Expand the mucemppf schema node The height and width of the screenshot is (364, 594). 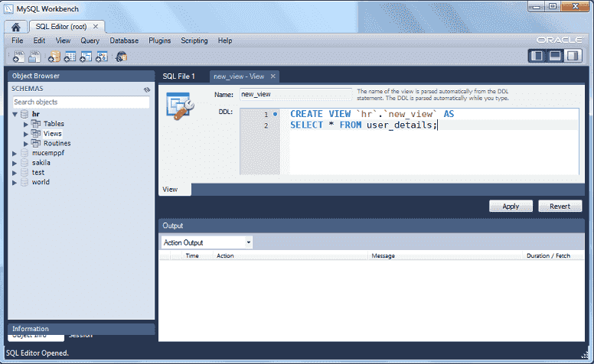point(15,153)
